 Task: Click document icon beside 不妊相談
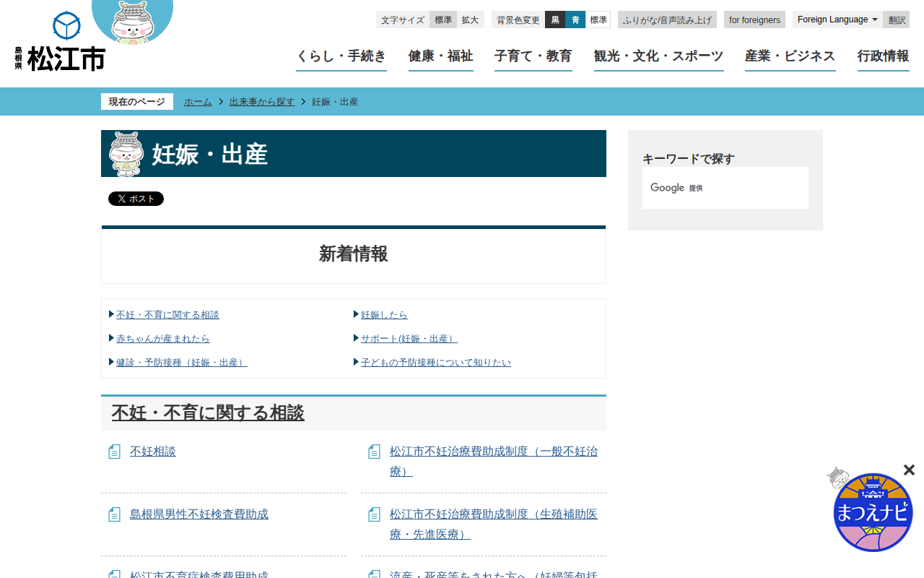pos(114,452)
